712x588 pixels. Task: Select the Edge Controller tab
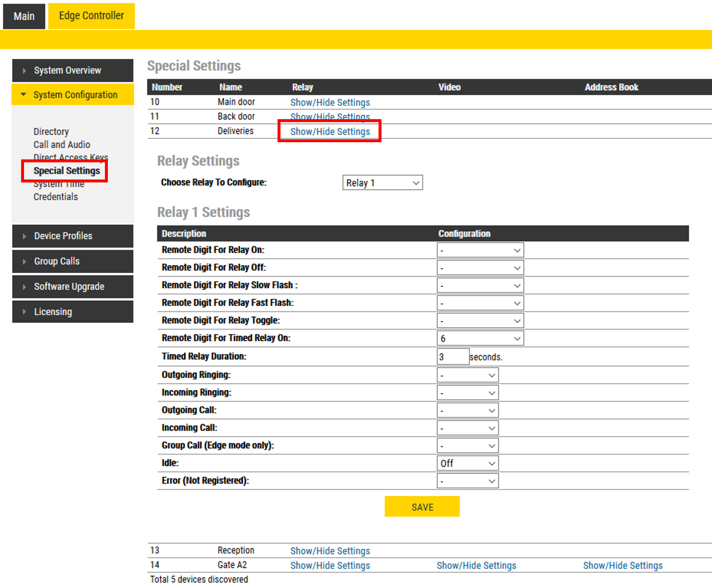tap(91, 16)
